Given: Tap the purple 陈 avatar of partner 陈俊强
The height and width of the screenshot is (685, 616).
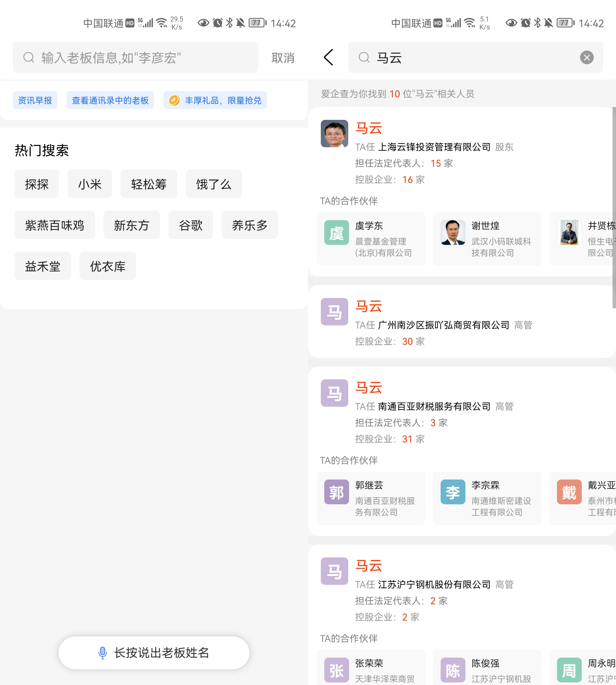Looking at the screenshot, I should point(453,670).
